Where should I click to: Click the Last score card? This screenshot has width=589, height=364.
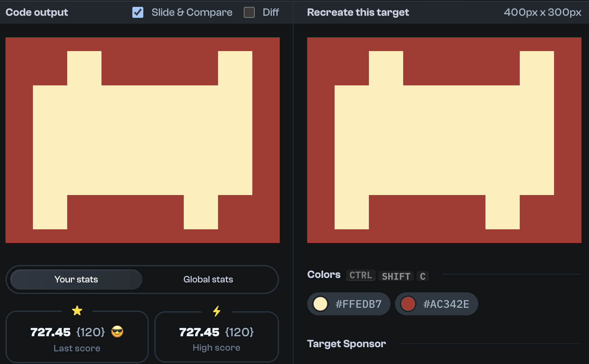point(77,337)
